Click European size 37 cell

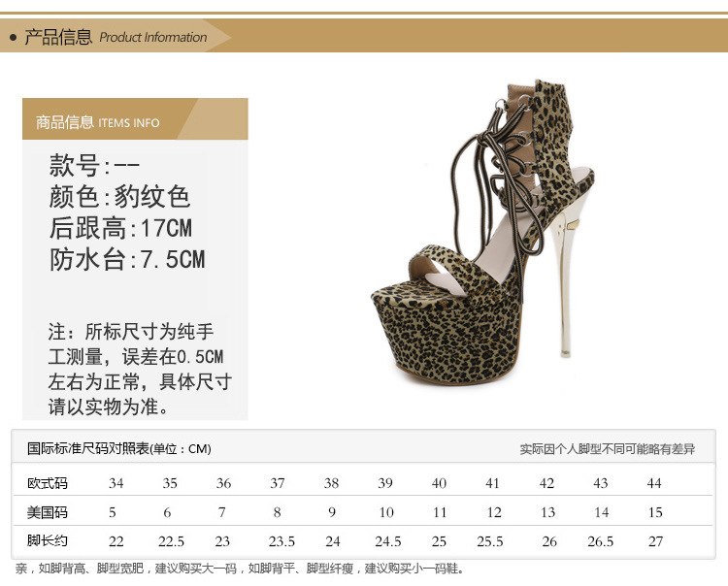[x=278, y=483]
